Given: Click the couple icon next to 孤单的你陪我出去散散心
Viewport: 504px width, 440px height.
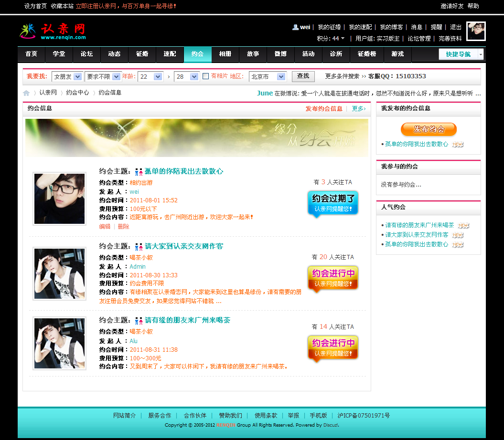Looking at the screenshot, I should pos(139,172).
